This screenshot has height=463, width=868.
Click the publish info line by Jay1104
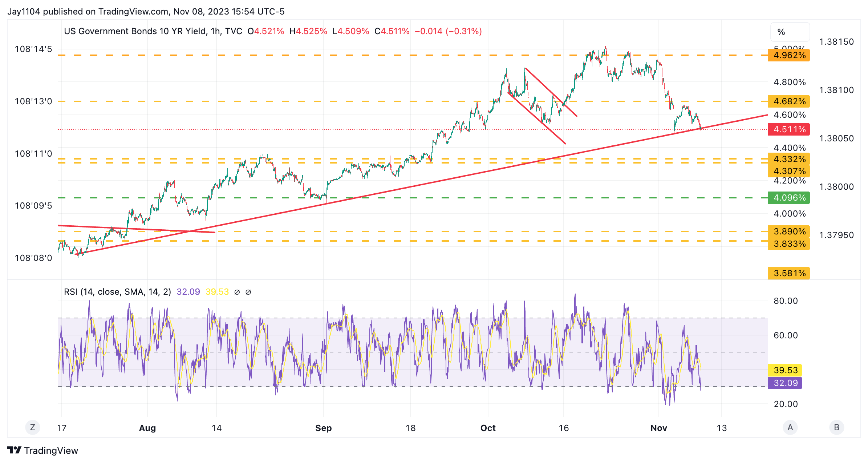(146, 12)
